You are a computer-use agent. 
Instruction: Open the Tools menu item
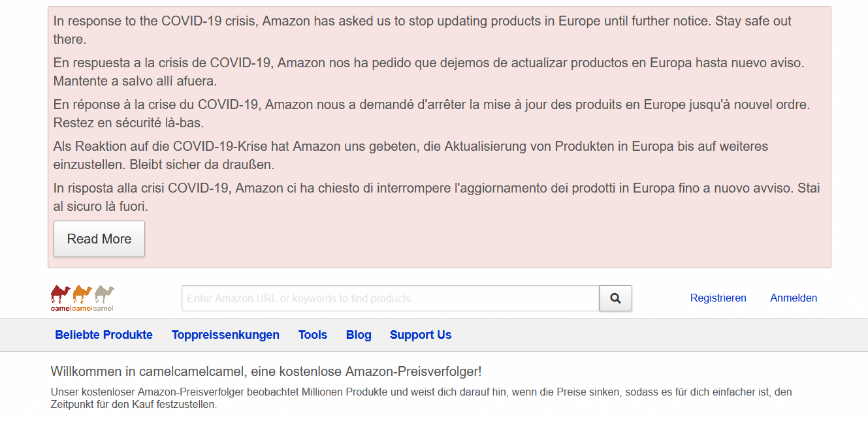[x=313, y=335]
